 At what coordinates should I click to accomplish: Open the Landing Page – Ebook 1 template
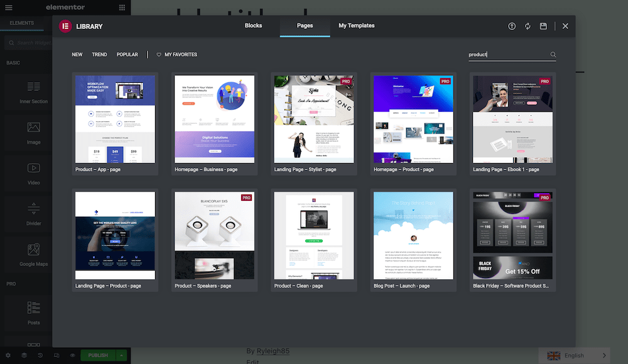[512, 124]
